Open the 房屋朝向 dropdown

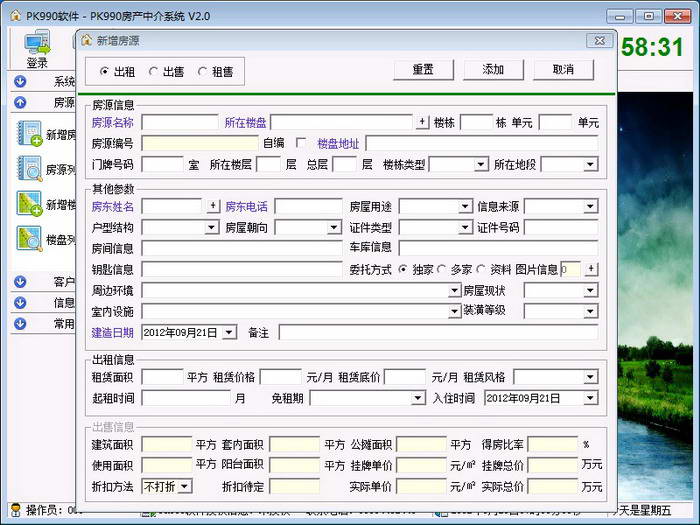tap(334, 227)
